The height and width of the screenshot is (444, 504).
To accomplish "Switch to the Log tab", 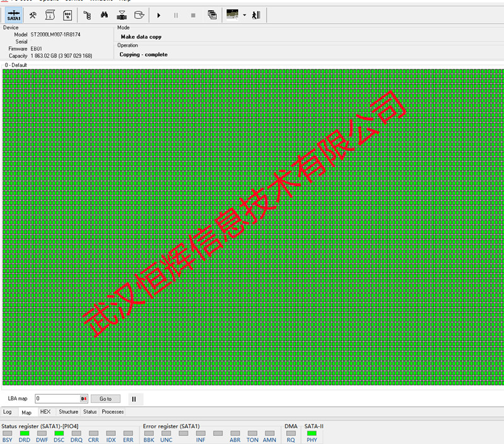I will (8, 412).
